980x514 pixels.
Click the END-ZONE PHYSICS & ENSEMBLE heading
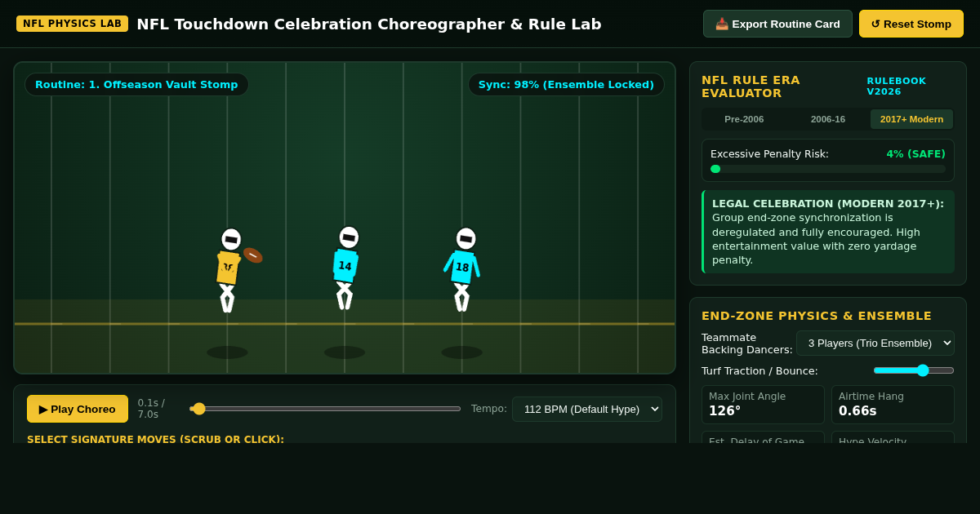(817, 316)
